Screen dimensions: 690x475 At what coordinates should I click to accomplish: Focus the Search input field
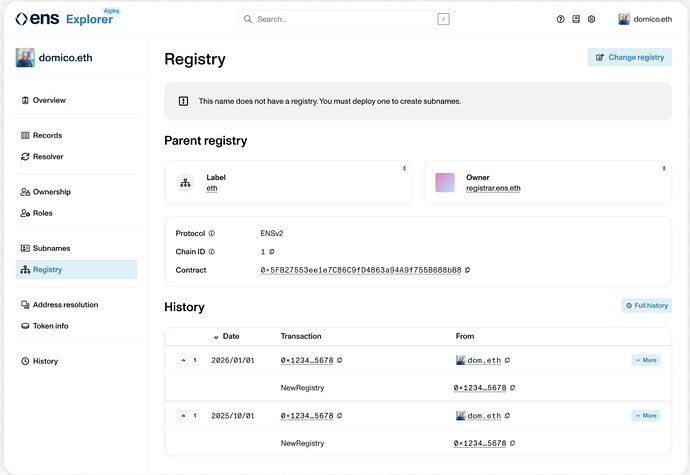tap(345, 19)
